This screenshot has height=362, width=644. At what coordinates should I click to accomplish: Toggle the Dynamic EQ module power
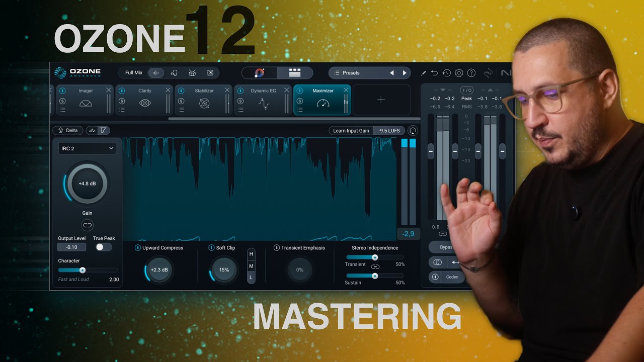coord(240,91)
